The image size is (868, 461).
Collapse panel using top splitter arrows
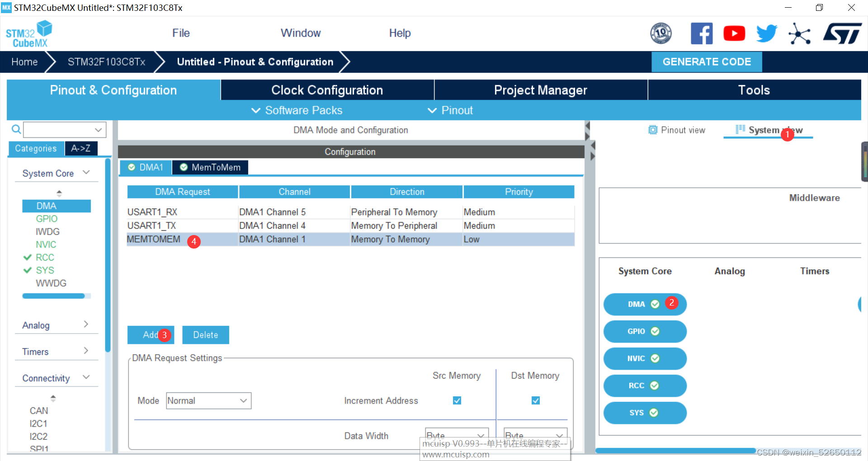click(587, 131)
